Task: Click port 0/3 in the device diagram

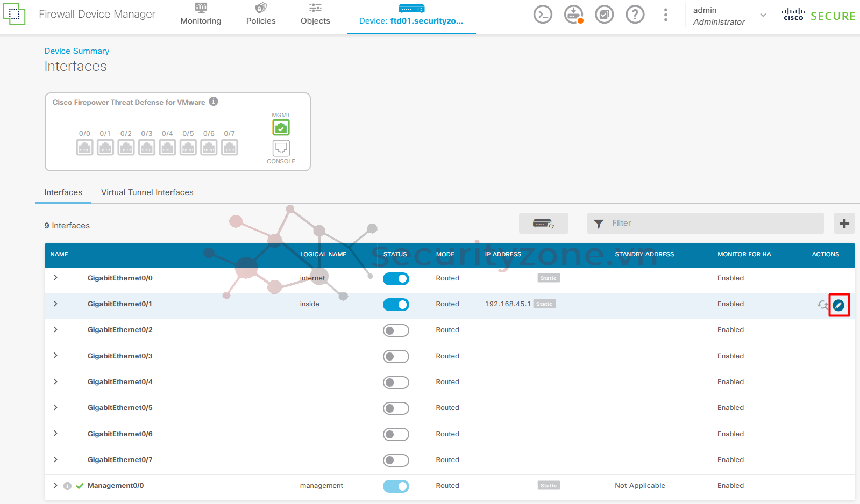Action: (x=147, y=147)
